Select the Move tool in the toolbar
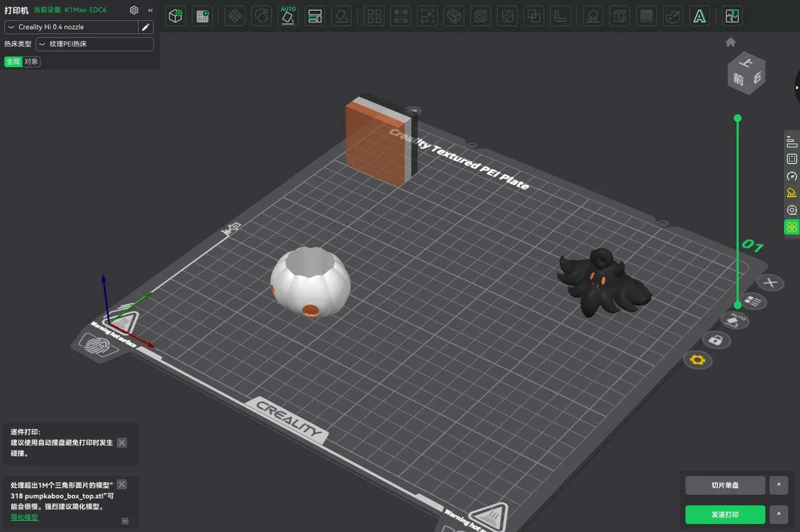Image resolution: width=800 pixels, height=532 pixels. click(235, 16)
